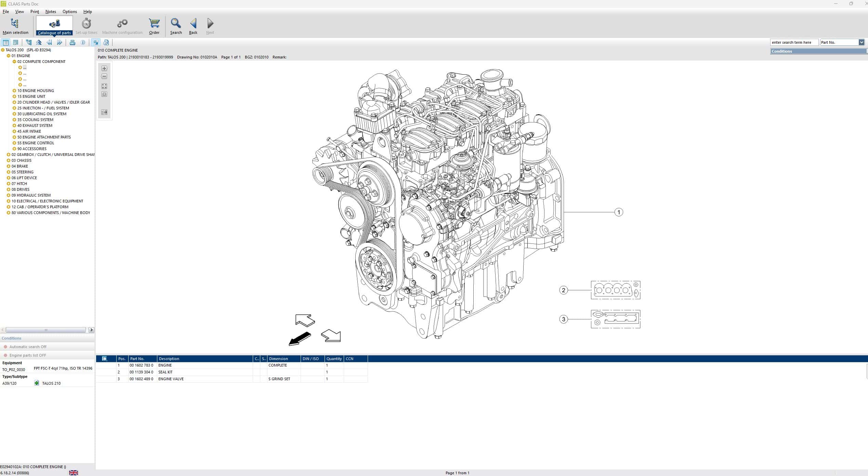Expand 12 CAB / OPERATOR'S PLATFORM node

9,207
